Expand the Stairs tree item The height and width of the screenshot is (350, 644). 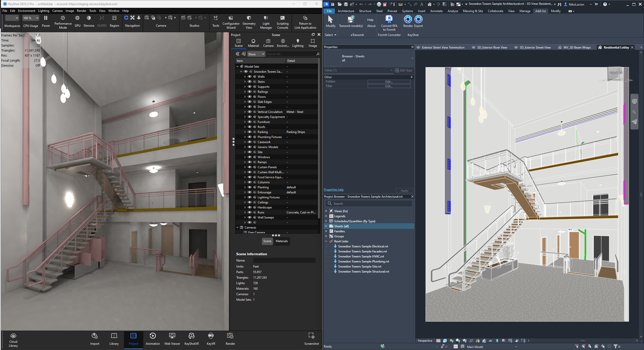point(245,82)
